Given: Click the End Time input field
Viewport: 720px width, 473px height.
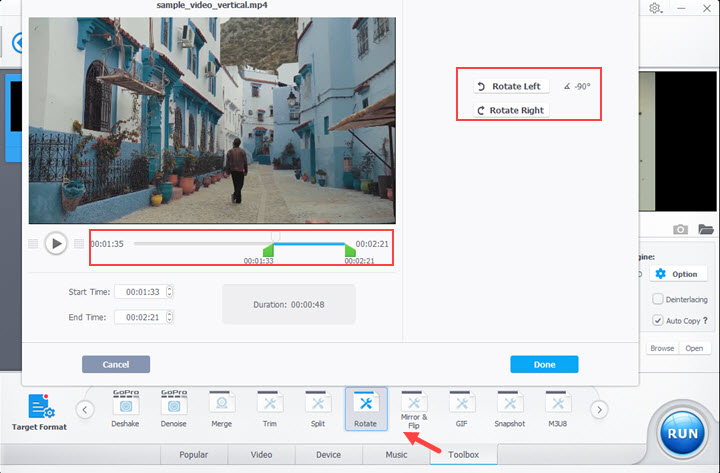Looking at the screenshot, I should pyautogui.click(x=140, y=317).
